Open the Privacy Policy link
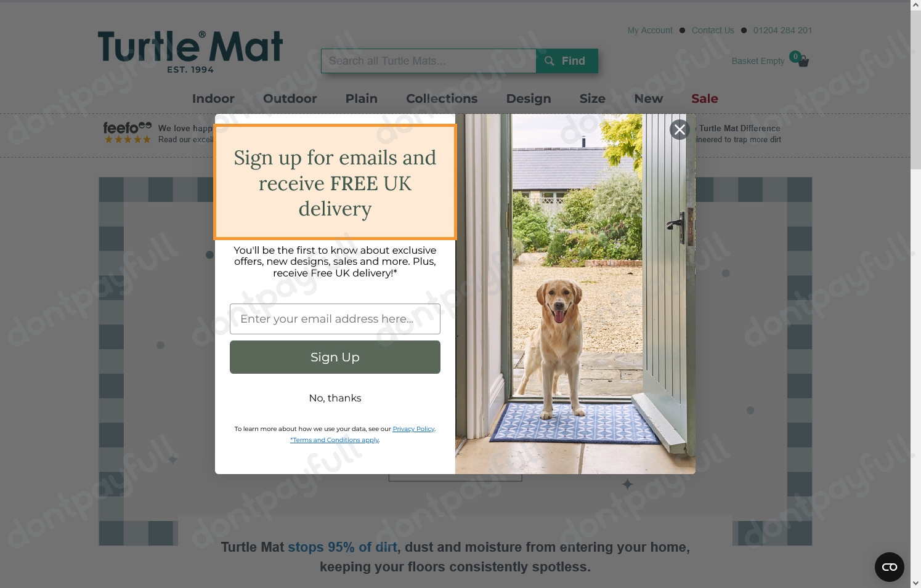 (x=413, y=429)
